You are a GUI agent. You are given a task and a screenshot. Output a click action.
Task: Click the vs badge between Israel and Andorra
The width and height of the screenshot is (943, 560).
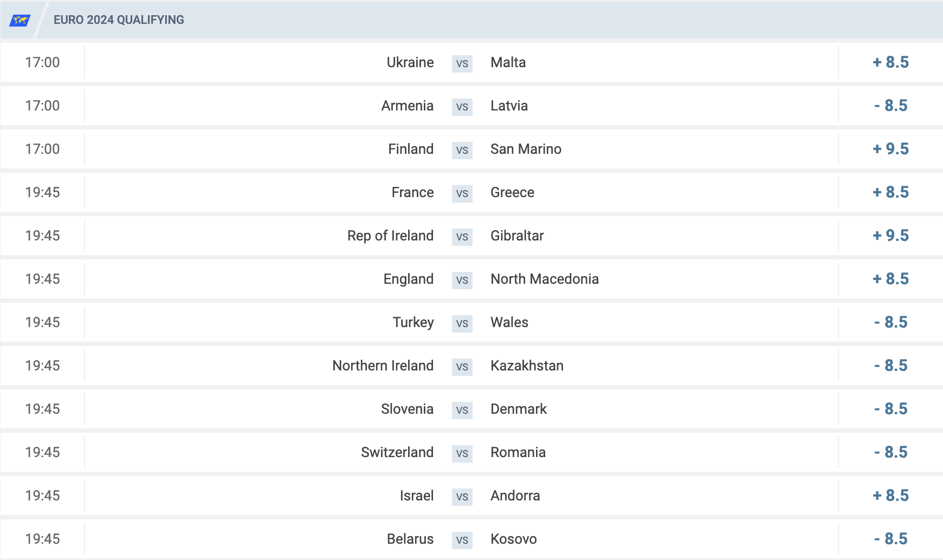(x=462, y=497)
